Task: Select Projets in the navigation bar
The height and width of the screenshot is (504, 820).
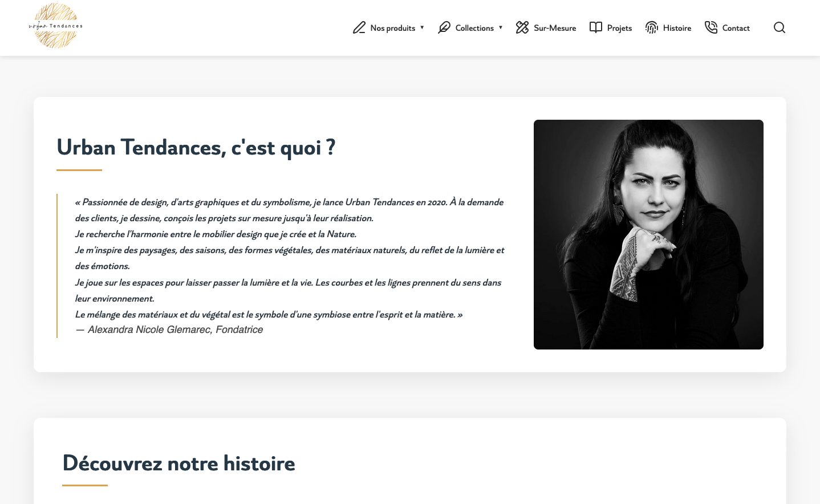Action: coord(619,27)
